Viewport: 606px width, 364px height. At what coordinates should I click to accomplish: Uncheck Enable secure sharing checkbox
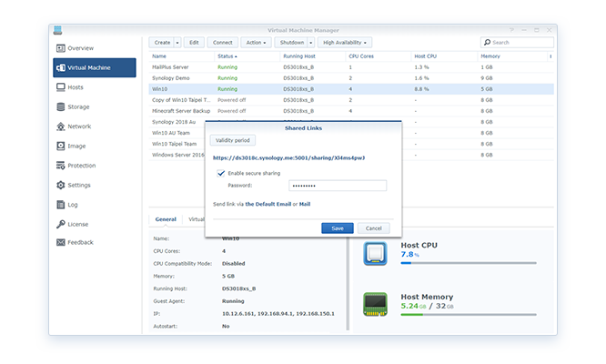pos(221,173)
